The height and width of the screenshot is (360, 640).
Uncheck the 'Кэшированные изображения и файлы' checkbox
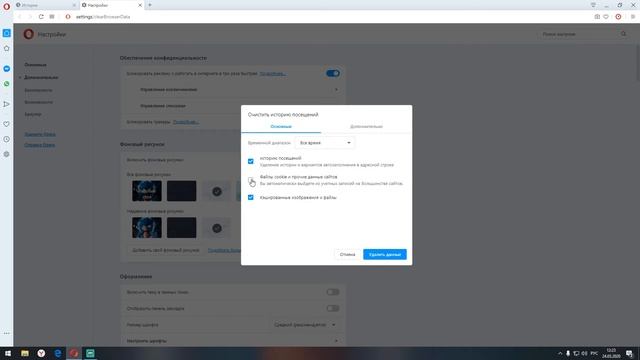(251, 197)
